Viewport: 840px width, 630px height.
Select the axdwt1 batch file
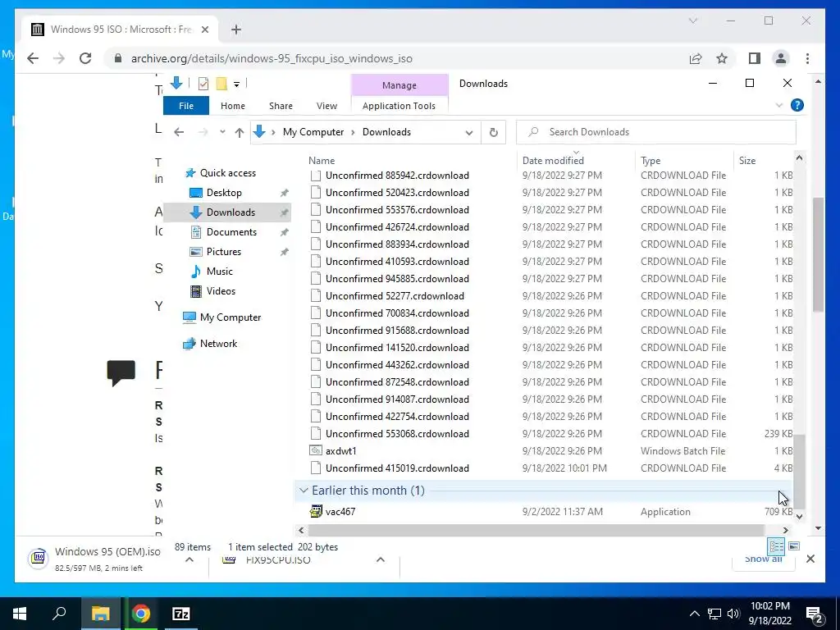point(340,451)
